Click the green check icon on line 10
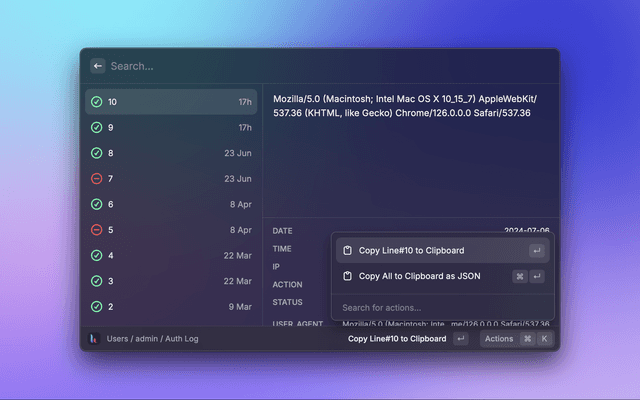The height and width of the screenshot is (400, 640). 97,102
